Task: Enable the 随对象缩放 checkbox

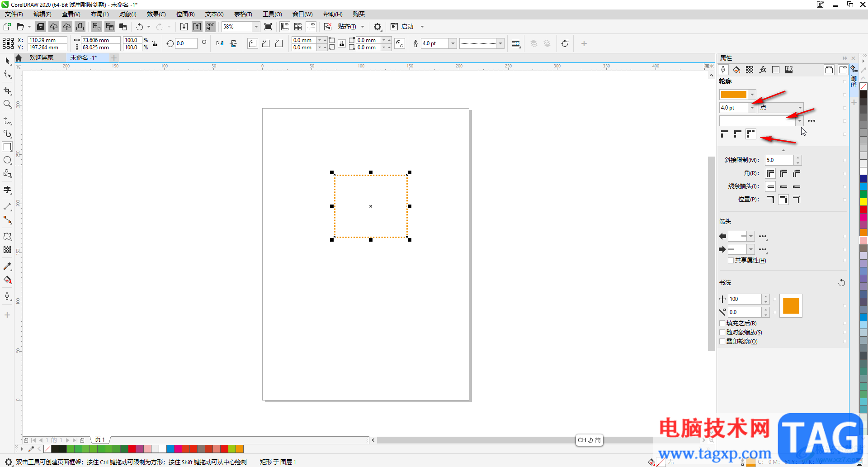Action: tap(722, 333)
